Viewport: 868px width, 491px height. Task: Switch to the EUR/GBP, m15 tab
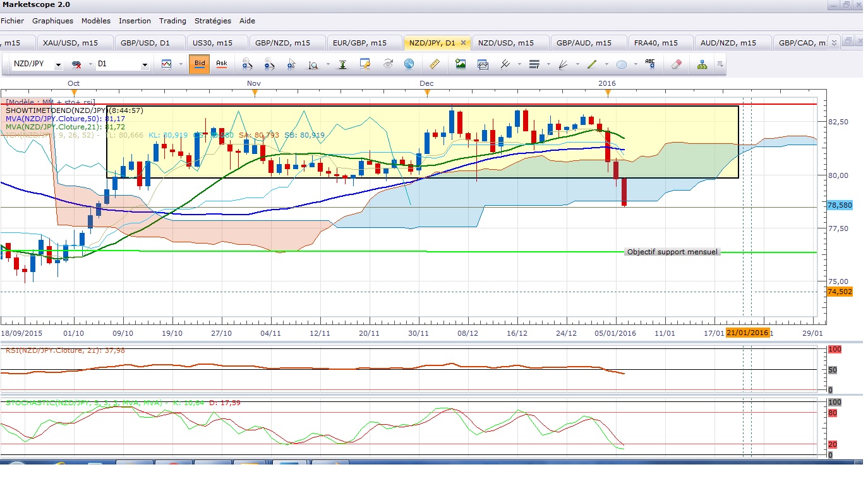365,43
